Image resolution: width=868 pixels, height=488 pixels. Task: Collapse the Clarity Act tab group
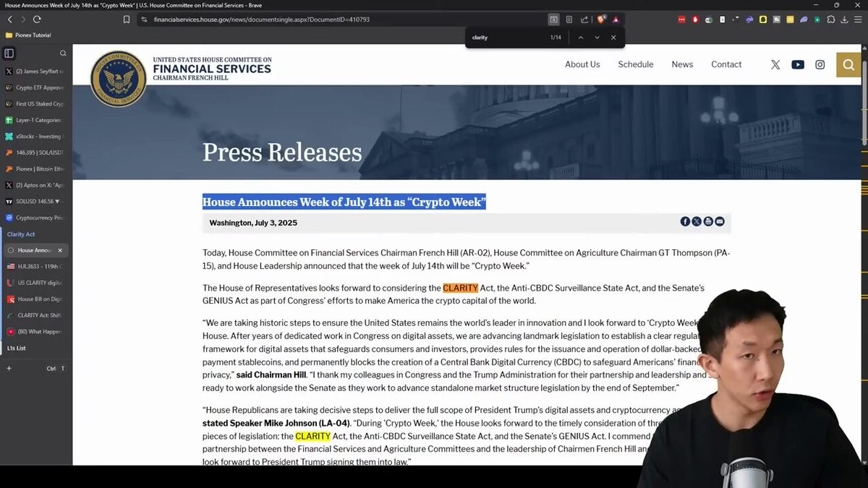[21, 234]
